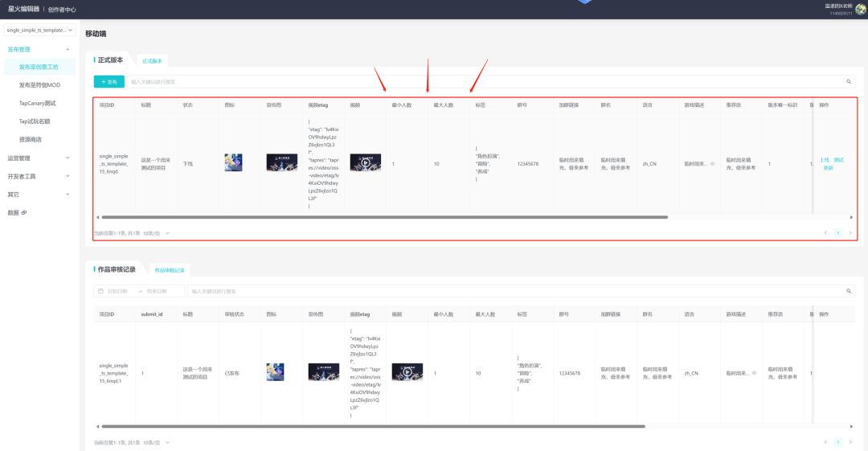The height and width of the screenshot is (451, 868).
Task: Focus the keyword search field in 作品审核记录
Action: (x=516, y=292)
